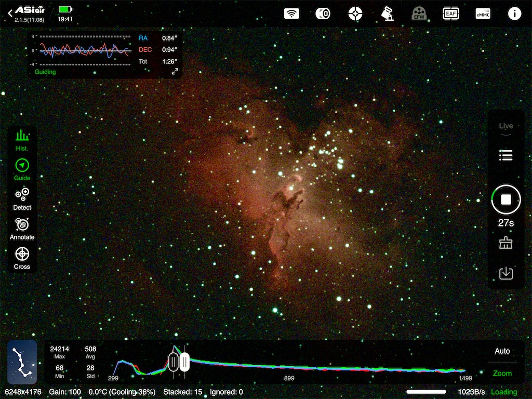Click the 19:41 clock text
Screen dimensions: 532x399
pos(65,19)
